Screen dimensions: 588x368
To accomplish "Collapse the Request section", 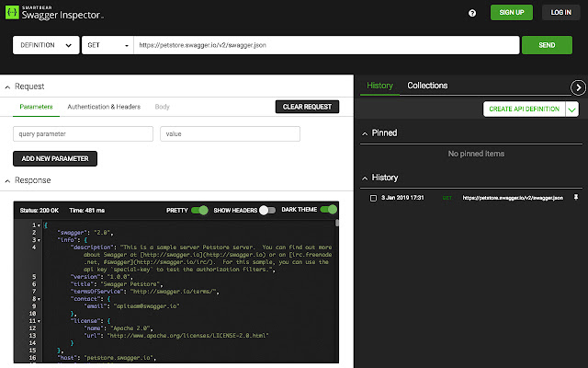I will click(x=7, y=86).
